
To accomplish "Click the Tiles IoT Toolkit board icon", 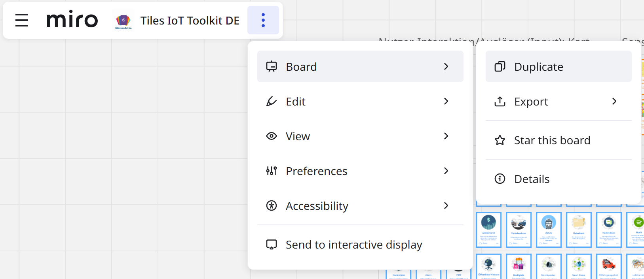I will coord(123,21).
